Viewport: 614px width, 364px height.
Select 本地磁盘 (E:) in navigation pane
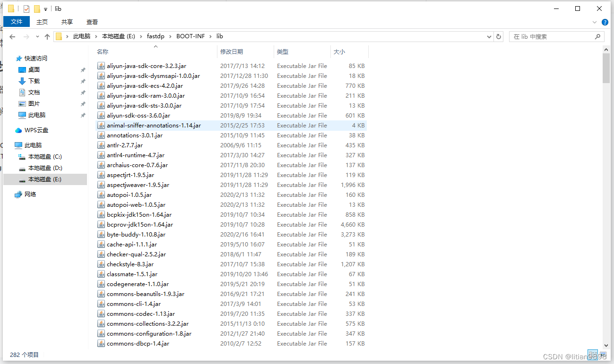click(45, 179)
